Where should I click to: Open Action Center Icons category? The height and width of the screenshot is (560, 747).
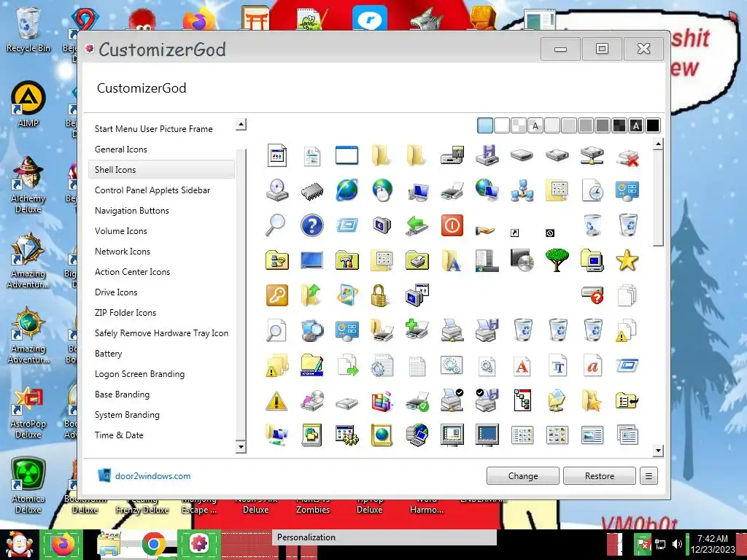pos(133,273)
